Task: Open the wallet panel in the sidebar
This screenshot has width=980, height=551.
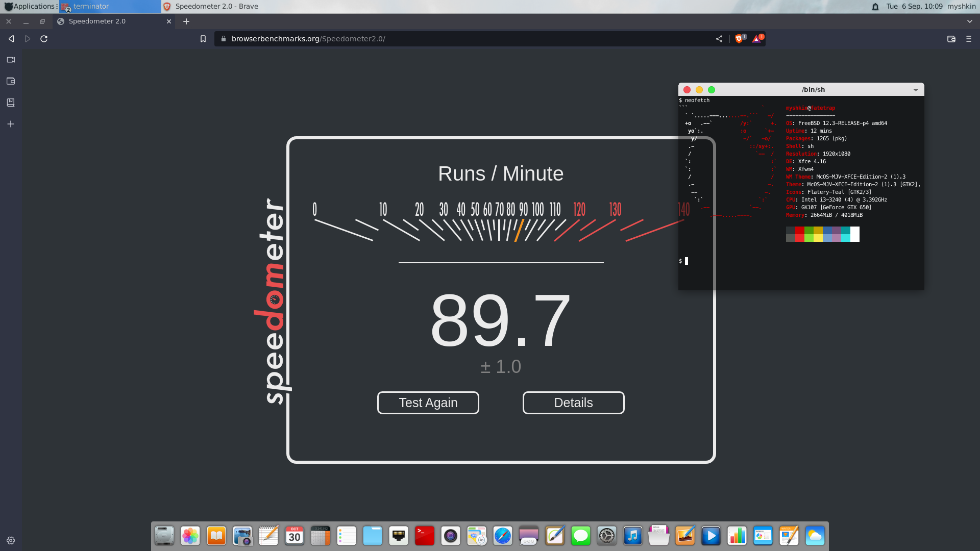Action: [x=11, y=81]
